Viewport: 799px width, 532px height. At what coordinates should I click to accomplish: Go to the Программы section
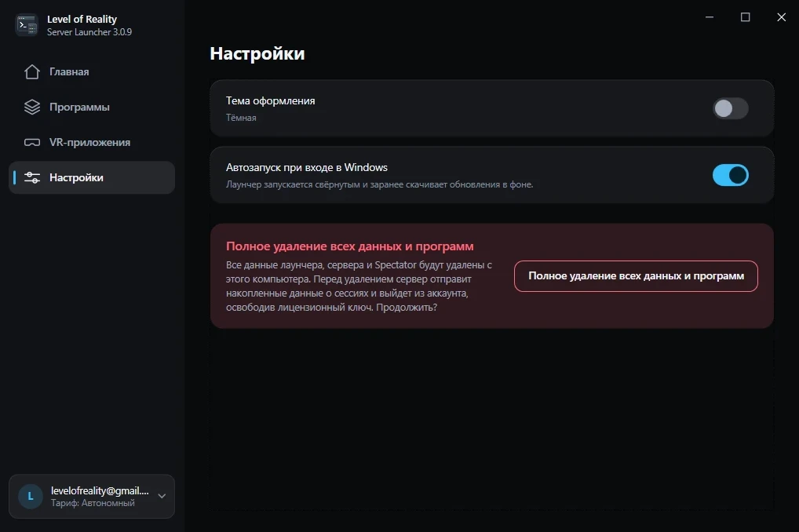pos(92,107)
